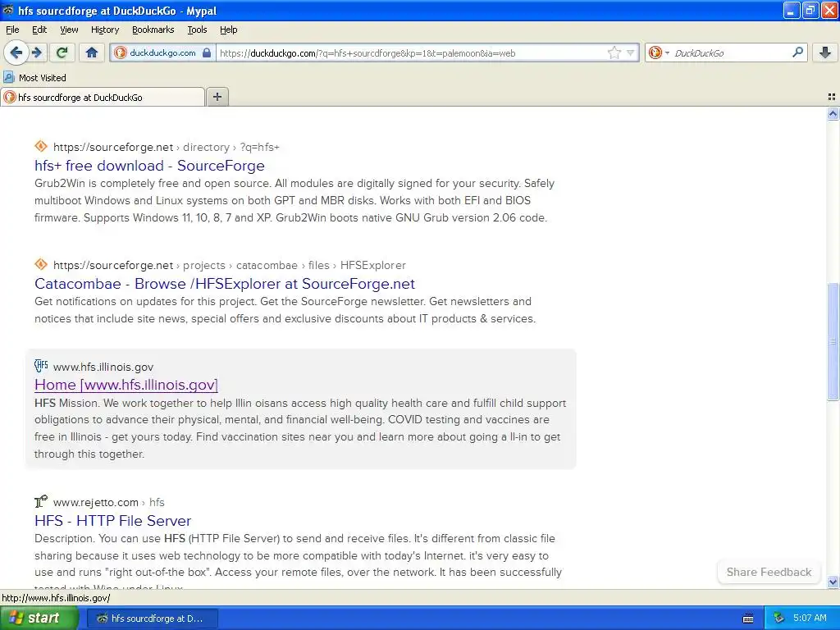The width and height of the screenshot is (840, 630).
Task: Click the vertical scrollbar thumb
Action: [833, 341]
